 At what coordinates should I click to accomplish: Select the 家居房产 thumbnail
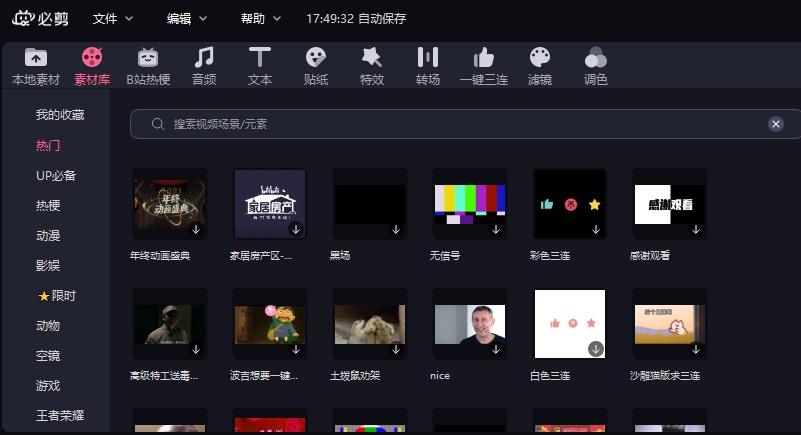coord(270,204)
